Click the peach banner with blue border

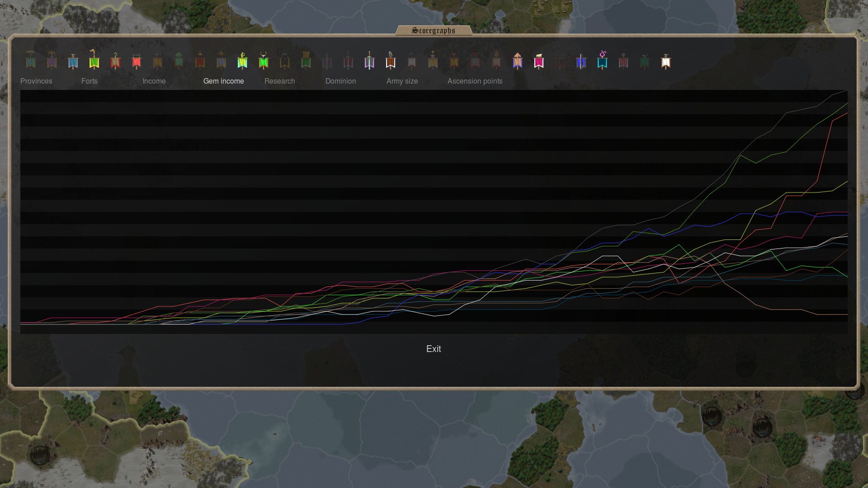tap(518, 61)
